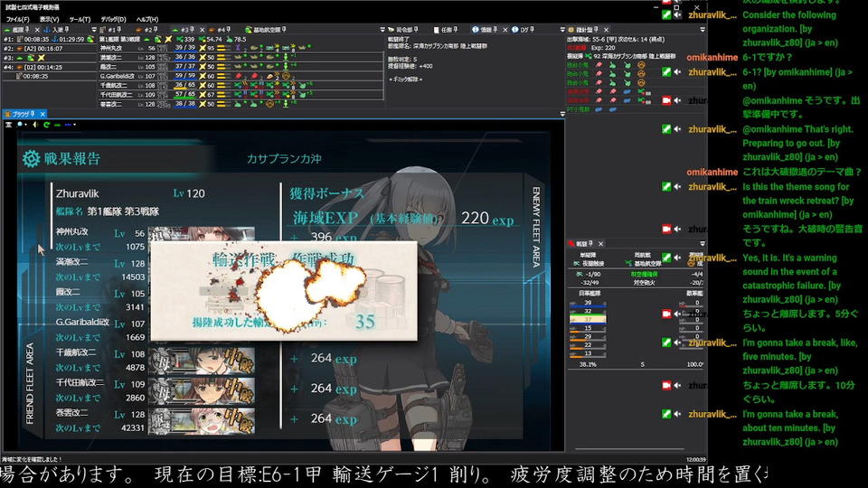
Task: Click the gear icon beside 戦果報告
Action: click(x=31, y=159)
